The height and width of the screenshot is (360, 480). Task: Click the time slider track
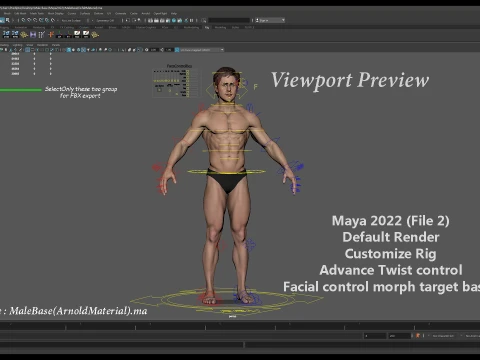pyautogui.click(x=240, y=326)
